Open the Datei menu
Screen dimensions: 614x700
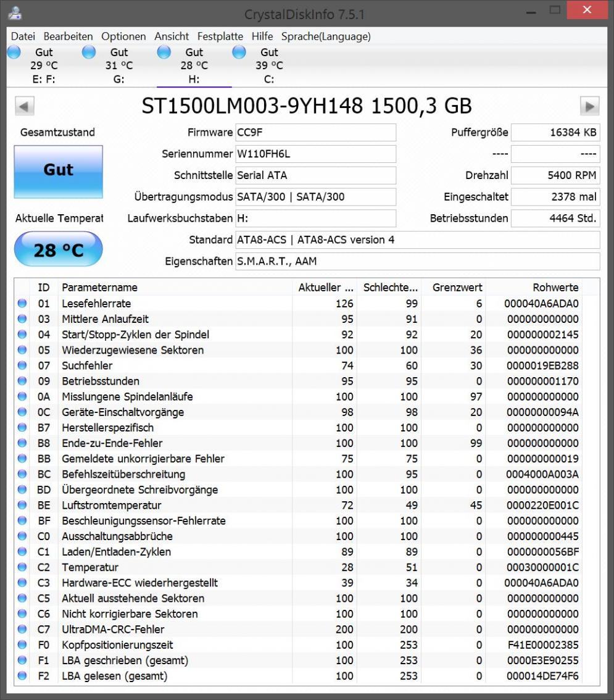point(23,36)
